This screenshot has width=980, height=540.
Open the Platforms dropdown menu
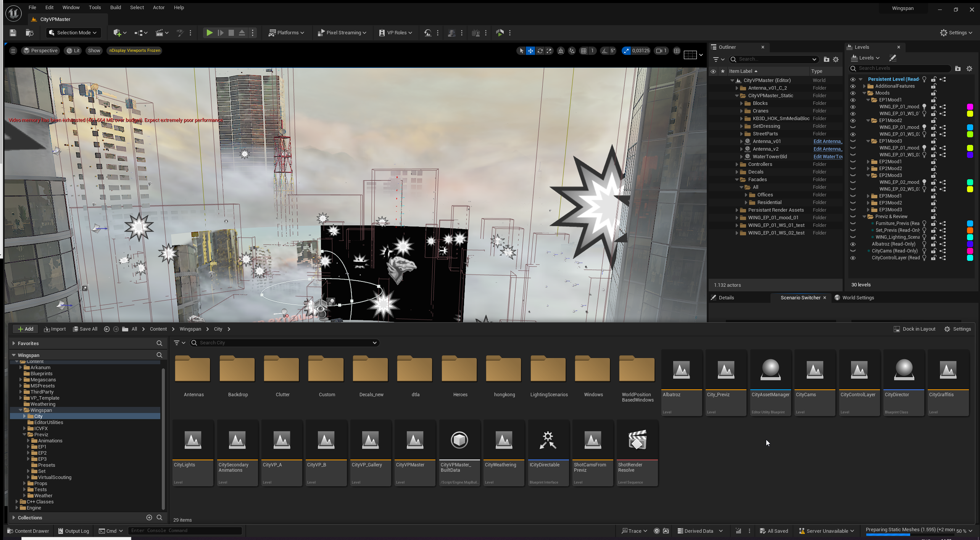tap(286, 33)
